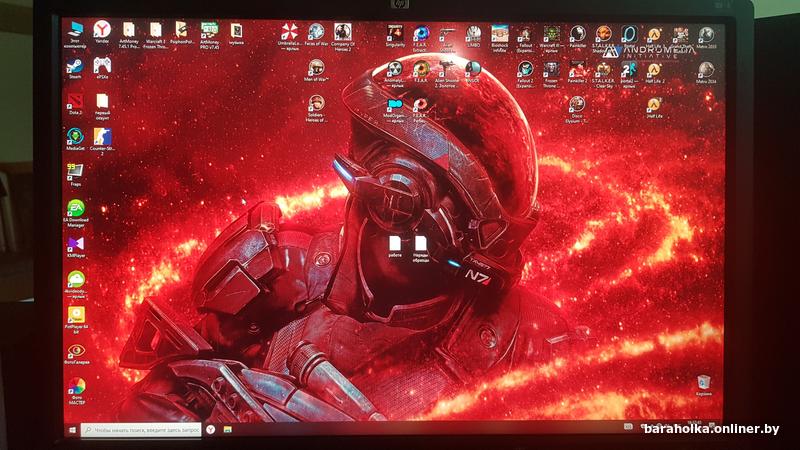Open the Metro 2034 shortcut
The image size is (800, 450).
coord(706,70)
